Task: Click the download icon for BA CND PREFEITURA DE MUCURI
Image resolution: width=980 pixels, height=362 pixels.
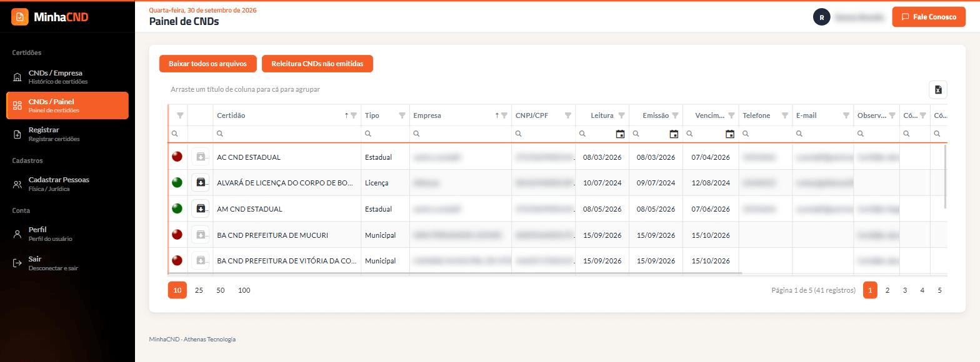Action: click(x=201, y=235)
